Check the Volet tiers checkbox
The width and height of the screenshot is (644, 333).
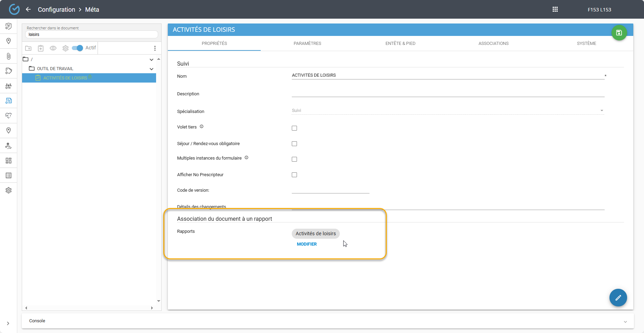pos(294,128)
